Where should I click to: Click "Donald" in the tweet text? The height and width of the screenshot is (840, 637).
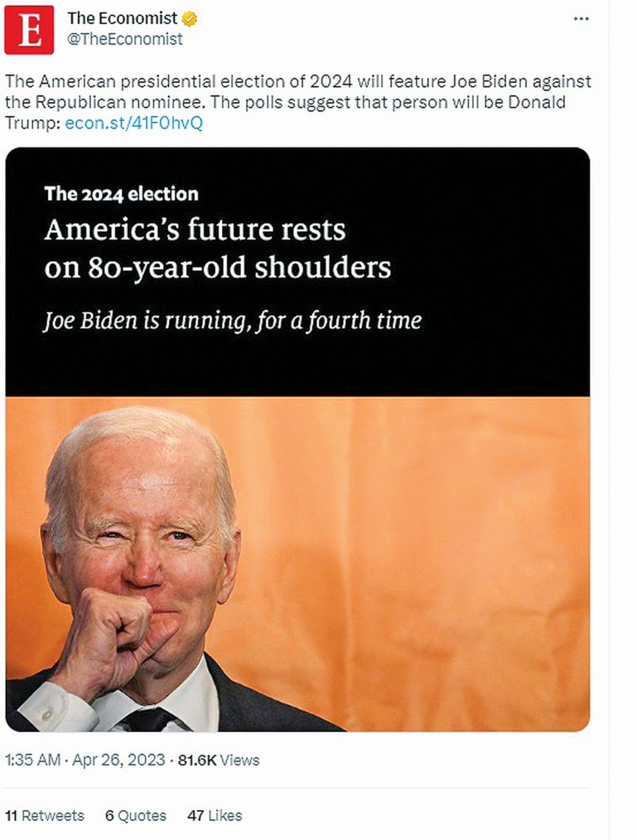point(536,102)
